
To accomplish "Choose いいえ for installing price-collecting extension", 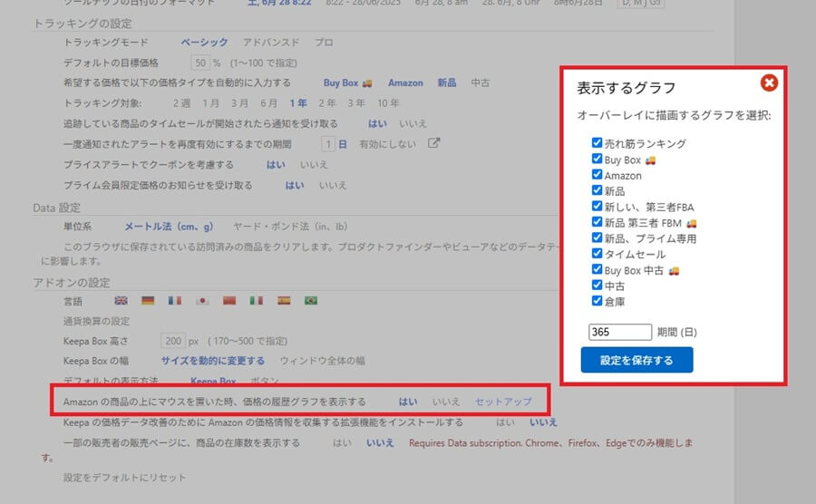I will tap(543, 422).
